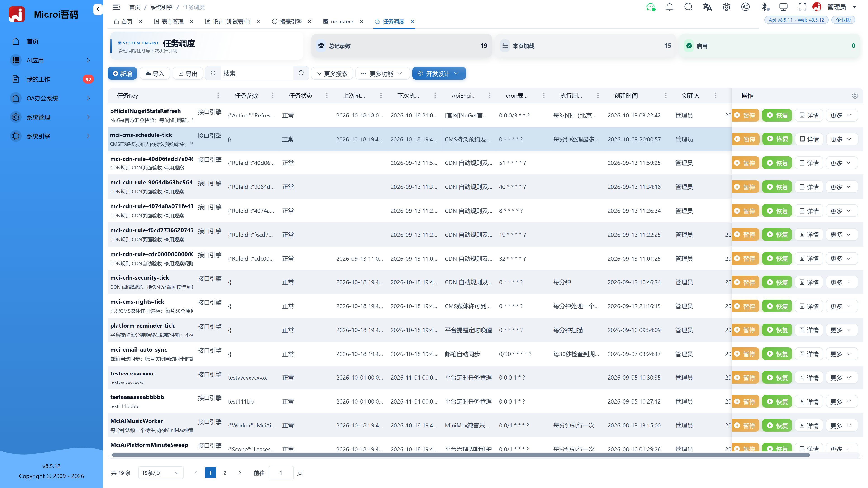Open table column settings gear
868x488 pixels.
click(x=855, y=96)
